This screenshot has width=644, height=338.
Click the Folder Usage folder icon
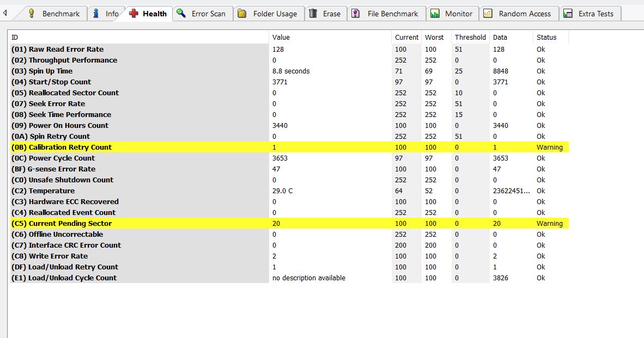click(x=242, y=14)
